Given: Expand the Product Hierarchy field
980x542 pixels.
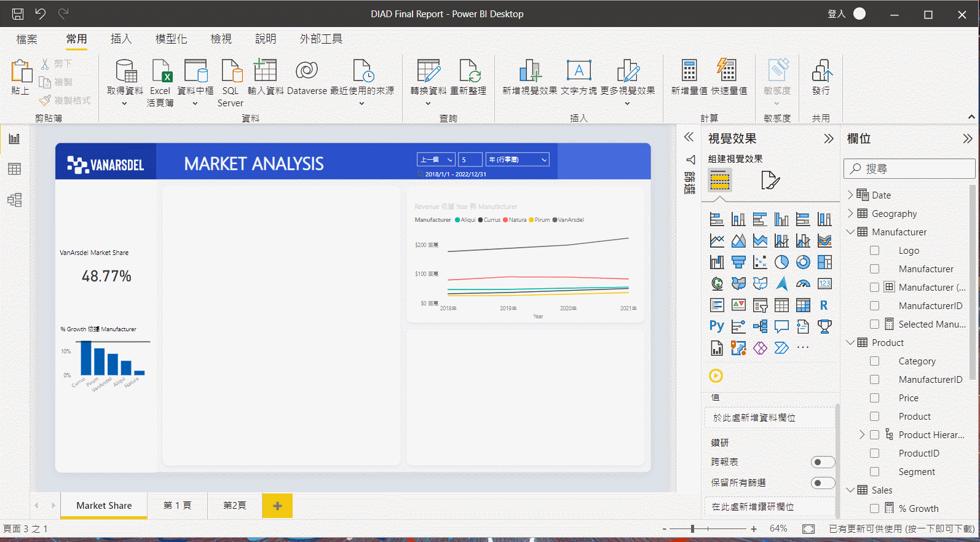Looking at the screenshot, I should click(x=862, y=434).
